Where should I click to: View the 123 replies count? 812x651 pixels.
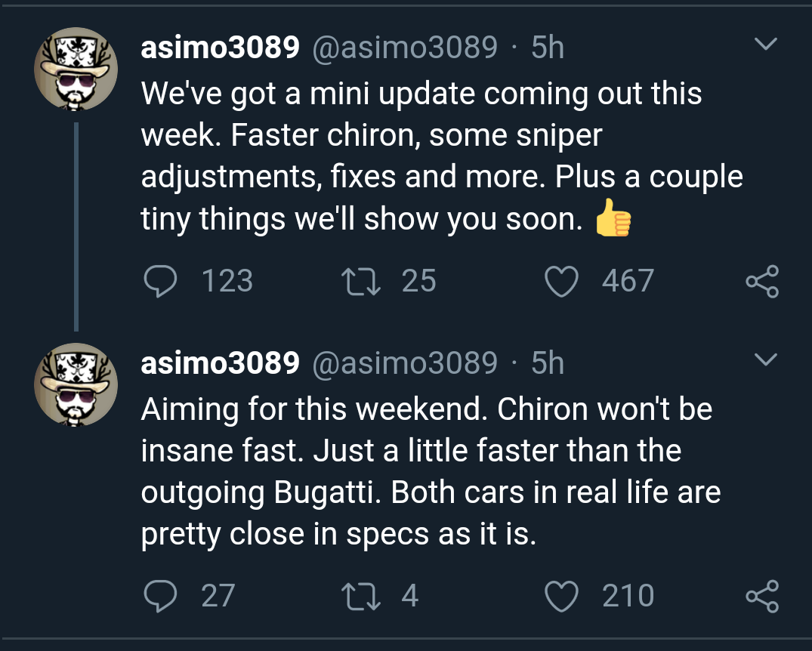point(227,281)
